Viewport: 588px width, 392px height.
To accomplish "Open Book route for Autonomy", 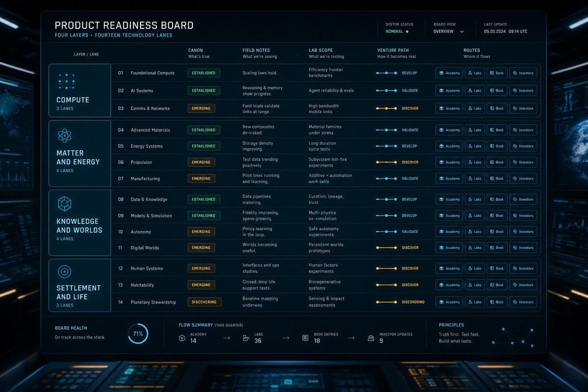I will tap(497, 232).
